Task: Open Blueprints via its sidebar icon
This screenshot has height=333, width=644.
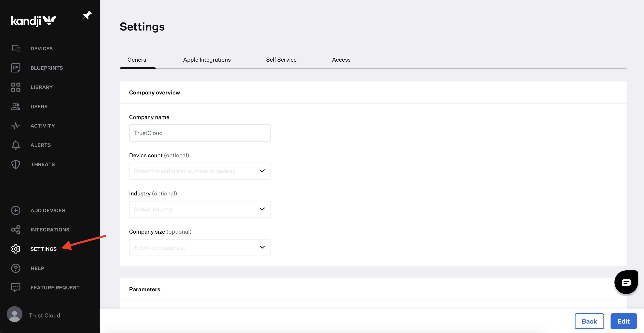Action: (x=16, y=68)
